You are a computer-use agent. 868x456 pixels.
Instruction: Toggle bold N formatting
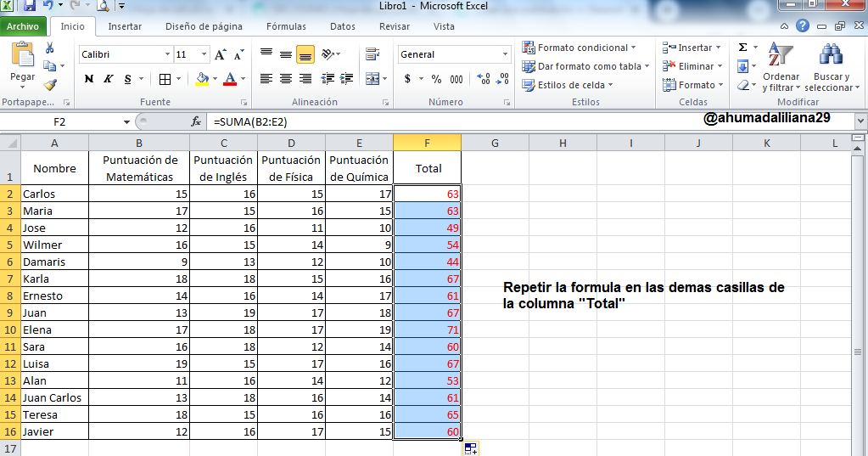89,79
